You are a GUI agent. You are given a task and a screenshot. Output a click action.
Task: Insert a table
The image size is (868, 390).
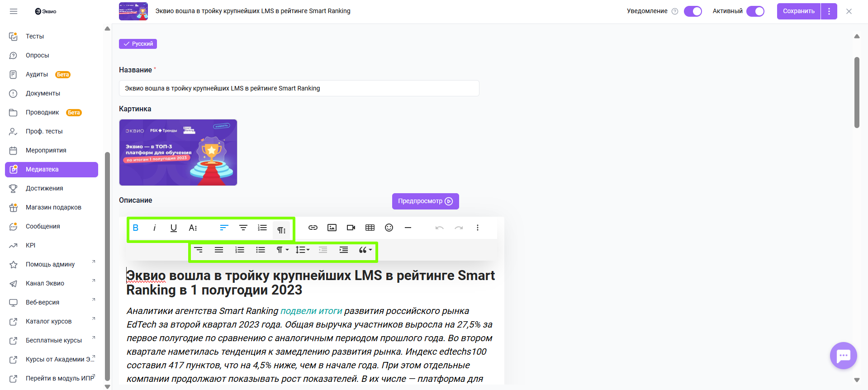coord(370,228)
